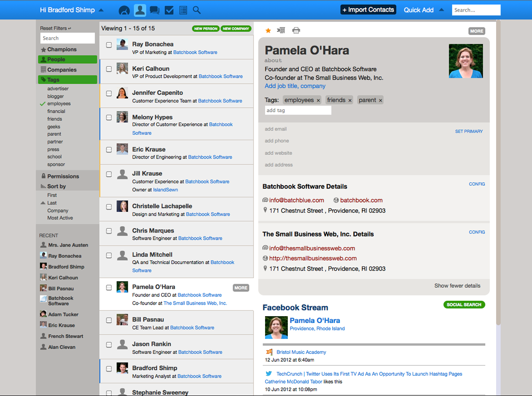The image size is (532, 396).
Task: Open the to-dos checkmark icon
Action: tap(169, 10)
